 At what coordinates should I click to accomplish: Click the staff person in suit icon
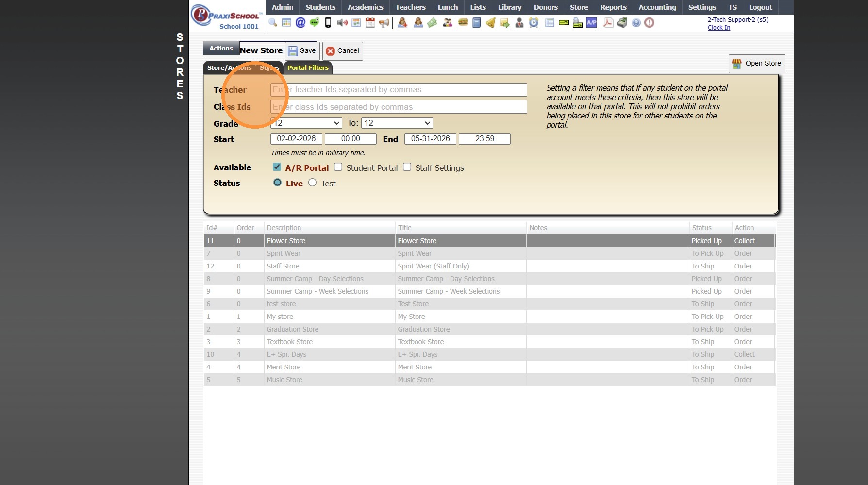point(519,23)
